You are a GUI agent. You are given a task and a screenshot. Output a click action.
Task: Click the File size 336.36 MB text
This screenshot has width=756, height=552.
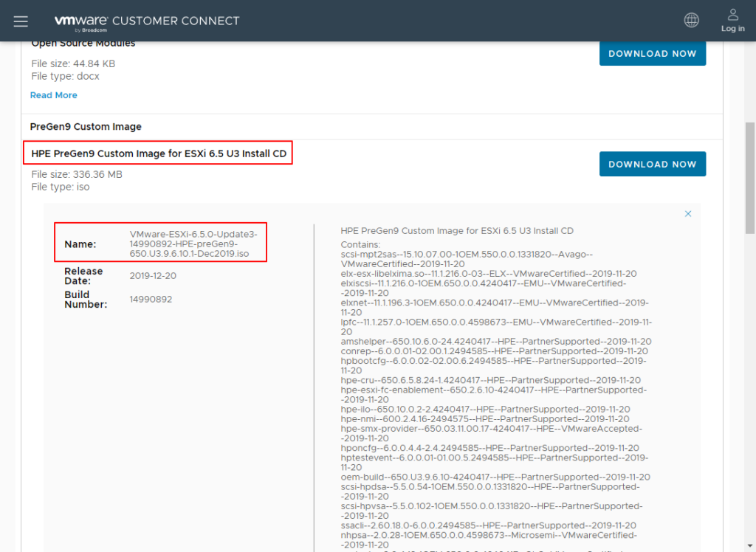[x=77, y=174]
